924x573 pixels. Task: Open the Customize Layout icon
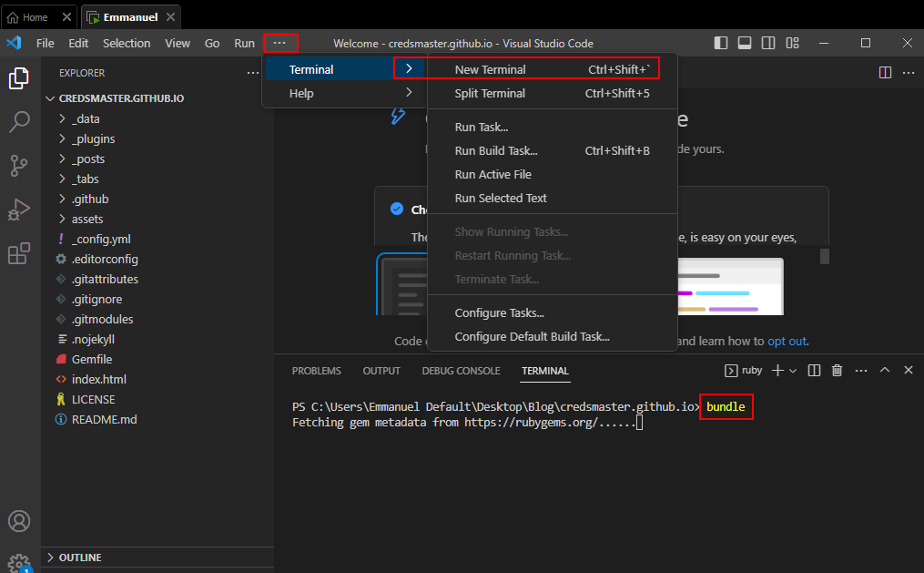tap(793, 43)
